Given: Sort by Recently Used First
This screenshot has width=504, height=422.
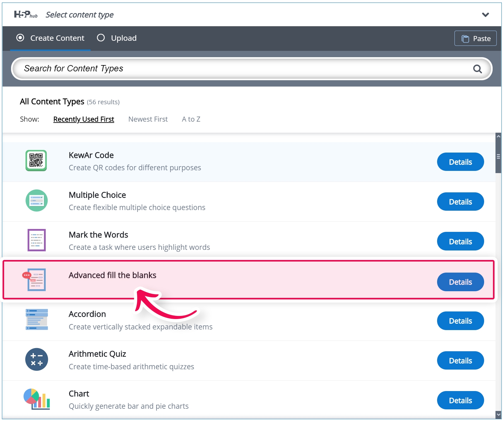Looking at the screenshot, I should pos(84,119).
